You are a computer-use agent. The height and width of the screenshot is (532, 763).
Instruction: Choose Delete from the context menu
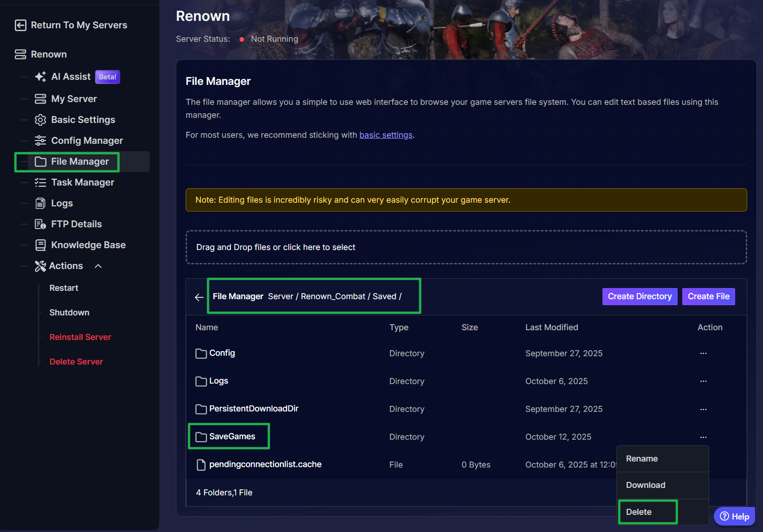639,512
